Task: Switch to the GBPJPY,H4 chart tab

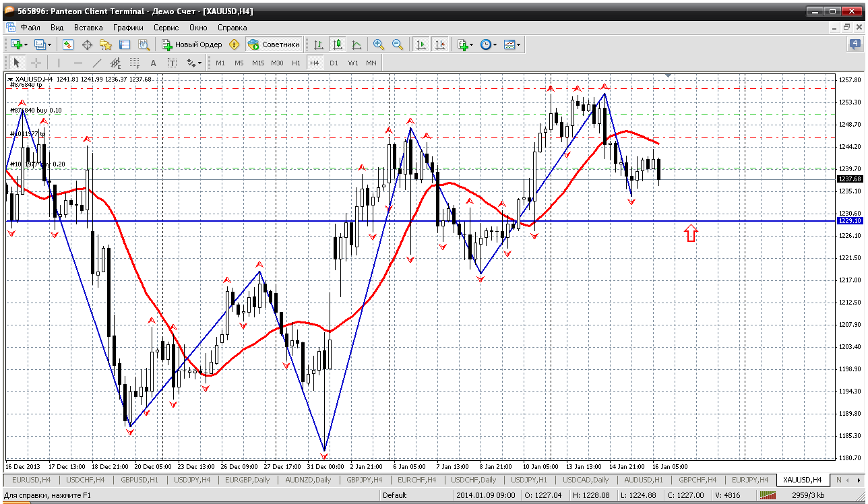Action: 363,480
